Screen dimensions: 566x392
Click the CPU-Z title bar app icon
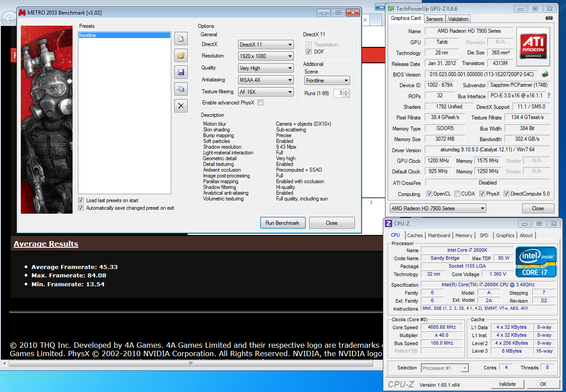pyautogui.click(x=389, y=223)
